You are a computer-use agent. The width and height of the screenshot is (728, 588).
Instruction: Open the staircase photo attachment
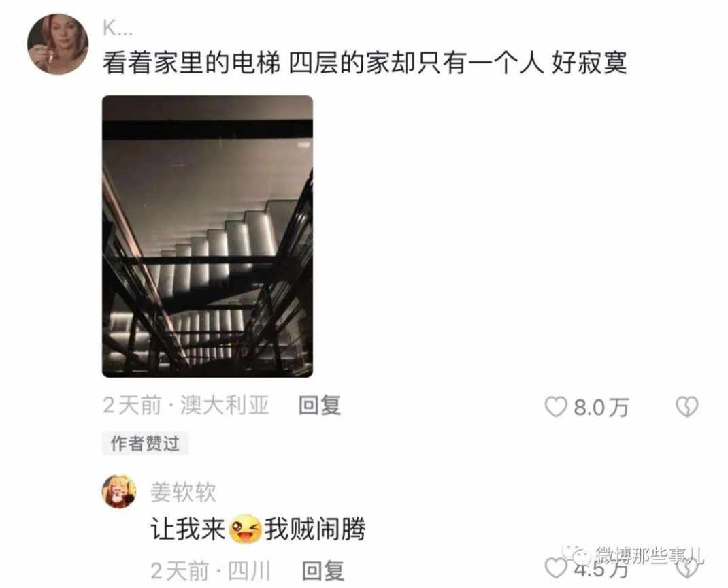coord(207,236)
